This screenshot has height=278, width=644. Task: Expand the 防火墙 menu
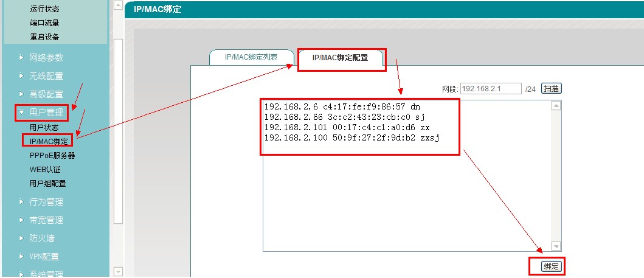[x=41, y=238]
